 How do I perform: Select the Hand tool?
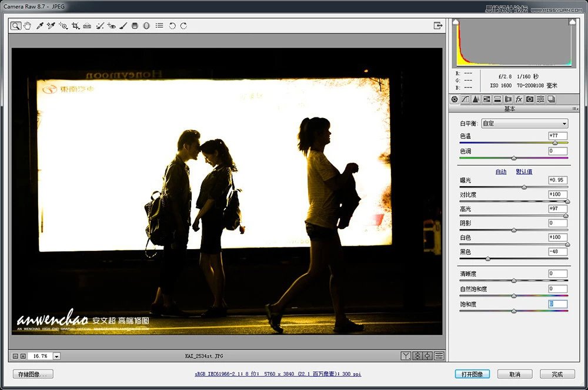tap(27, 26)
